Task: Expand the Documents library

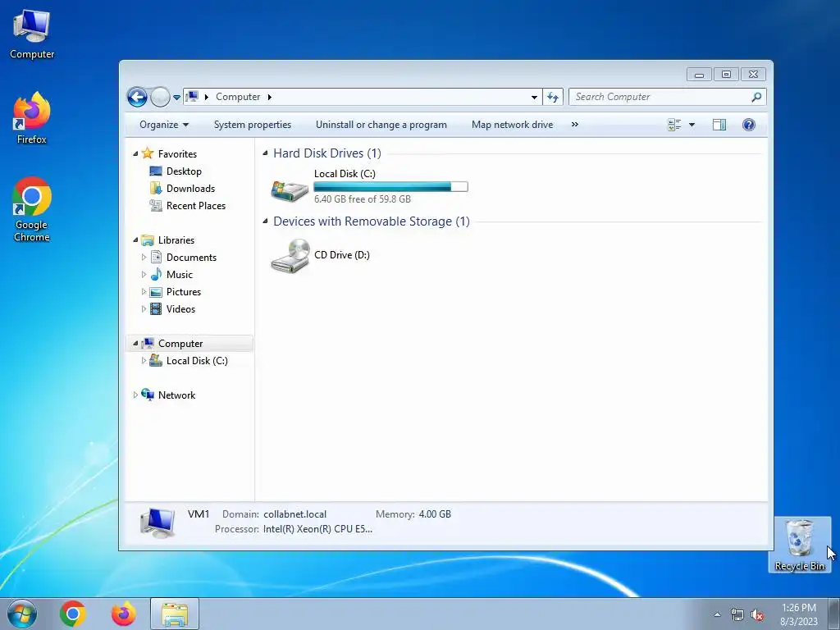Action: pos(144,257)
